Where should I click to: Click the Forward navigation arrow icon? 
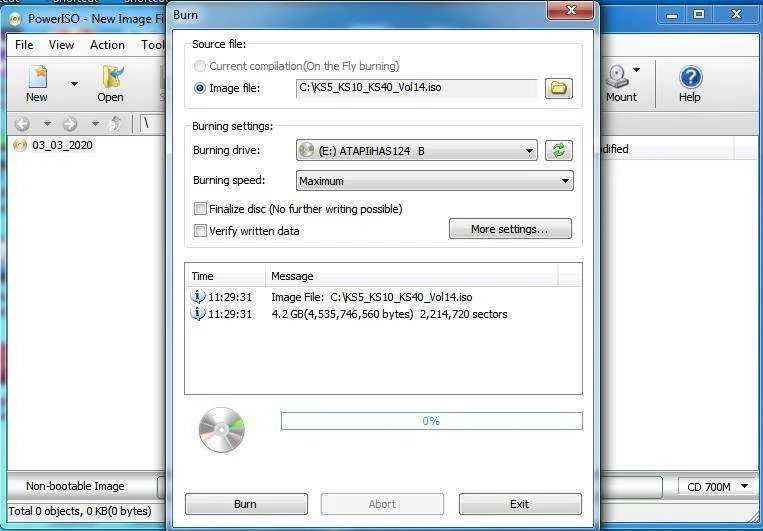[x=70, y=124]
